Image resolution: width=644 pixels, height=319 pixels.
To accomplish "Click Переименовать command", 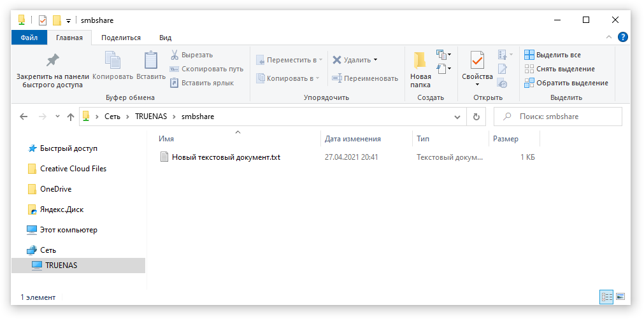I will (365, 78).
